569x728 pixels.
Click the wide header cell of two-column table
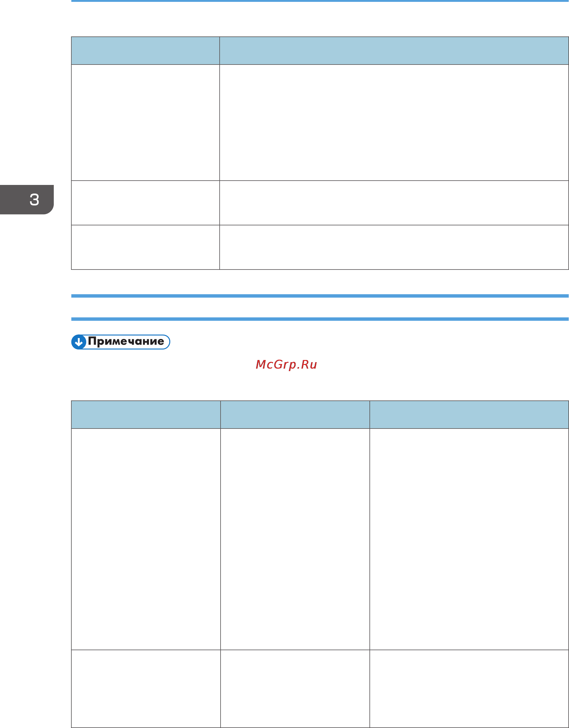click(x=394, y=51)
